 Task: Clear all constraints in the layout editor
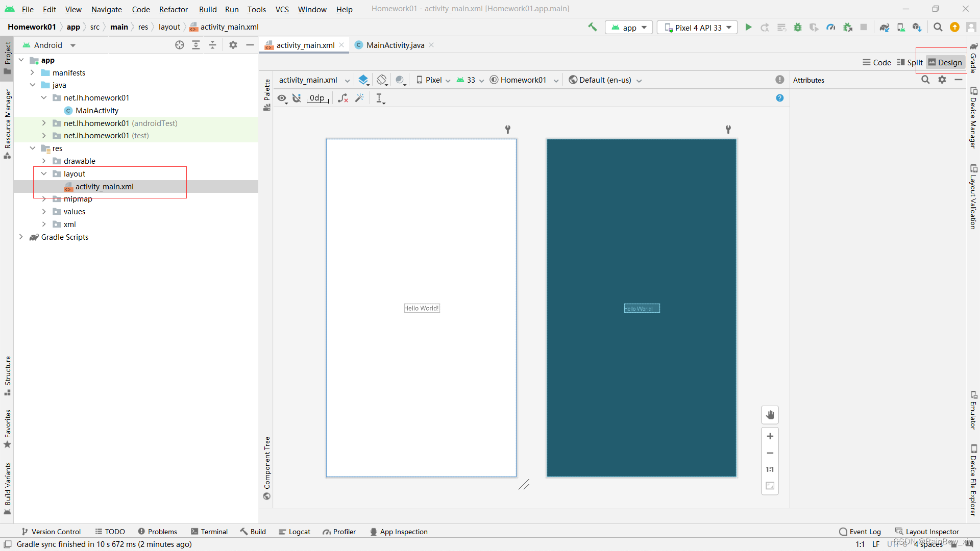point(342,98)
